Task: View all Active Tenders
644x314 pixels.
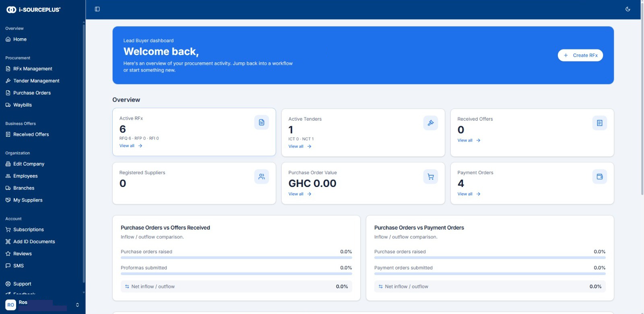Action: click(x=300, y=147)
